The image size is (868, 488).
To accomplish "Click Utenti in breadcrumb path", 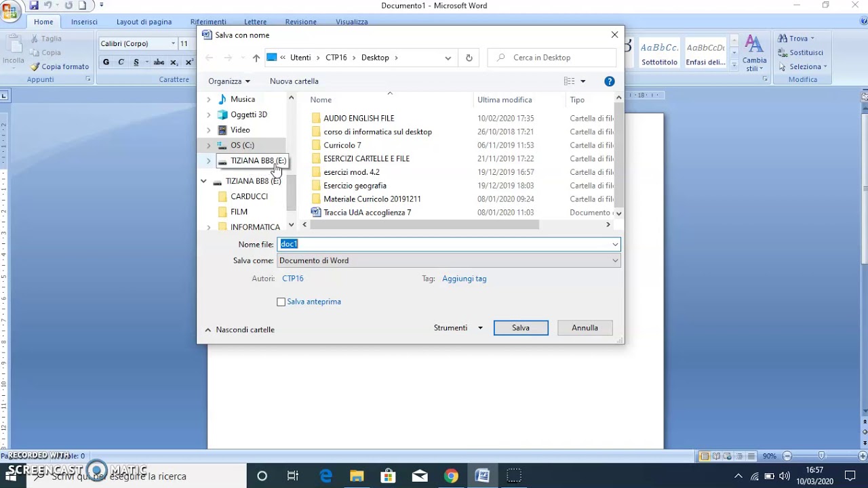I will coord(300,58).
